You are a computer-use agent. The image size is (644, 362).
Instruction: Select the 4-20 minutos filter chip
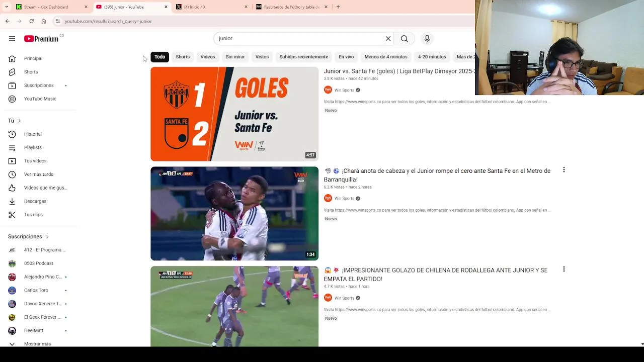(x=432, y=57)
